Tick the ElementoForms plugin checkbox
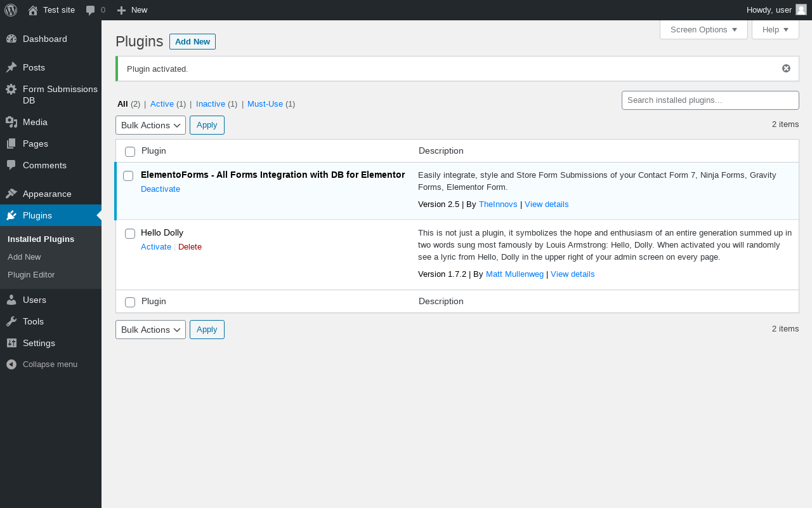 tap(128, 176)
